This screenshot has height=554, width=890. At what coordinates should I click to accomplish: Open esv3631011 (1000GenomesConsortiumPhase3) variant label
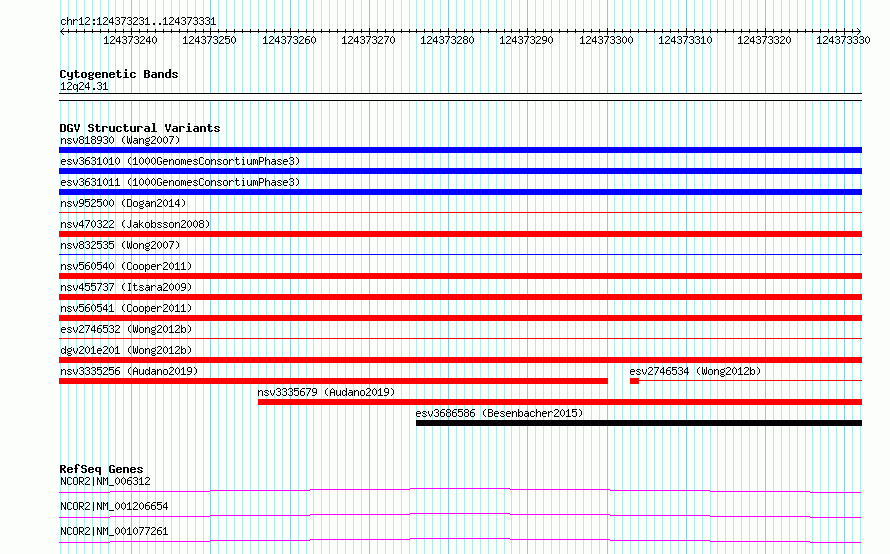(x=180, y=182)
